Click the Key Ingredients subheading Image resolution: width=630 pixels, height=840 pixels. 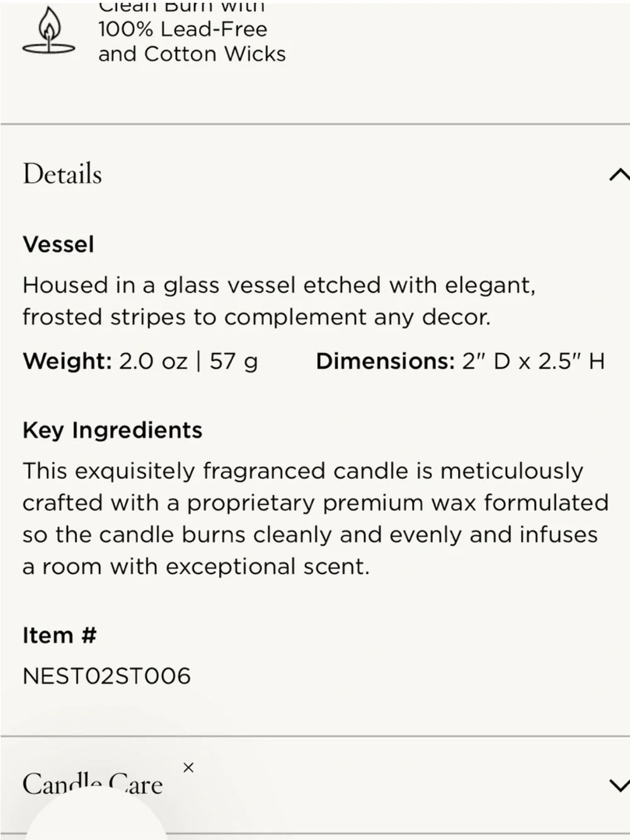(112, 430)
